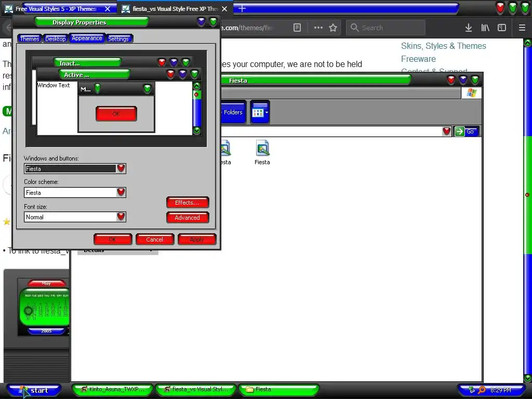Open a new browser tab

242,8
